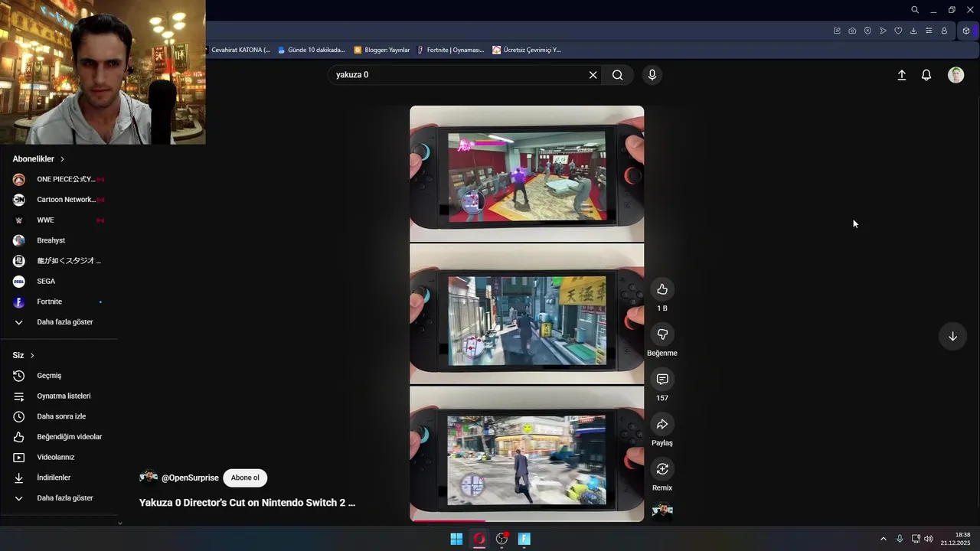Screen dimensions: 980x551
Task: Open the sound thumbnail below Remix
Action: (662, 510)
